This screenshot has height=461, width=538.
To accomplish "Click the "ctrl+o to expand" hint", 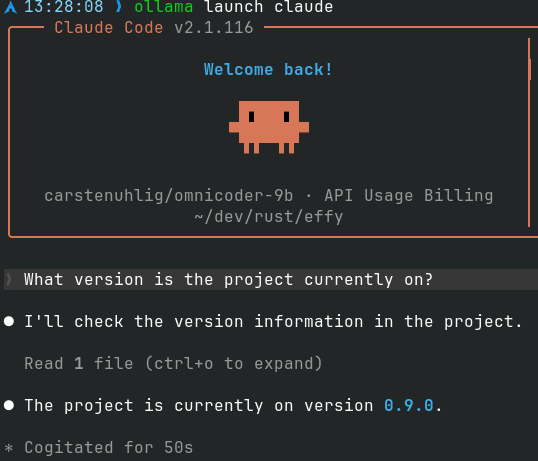I will pos(234,363).
